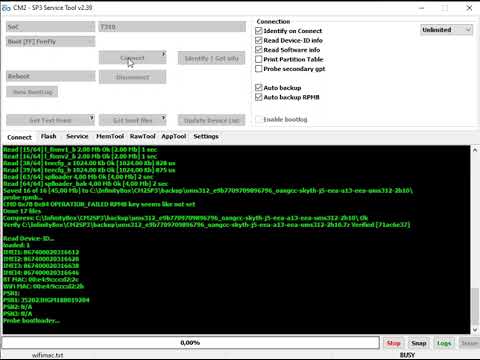Click the PSN1 serial number line
The image size is (480, 360).
tap(46, 300)
